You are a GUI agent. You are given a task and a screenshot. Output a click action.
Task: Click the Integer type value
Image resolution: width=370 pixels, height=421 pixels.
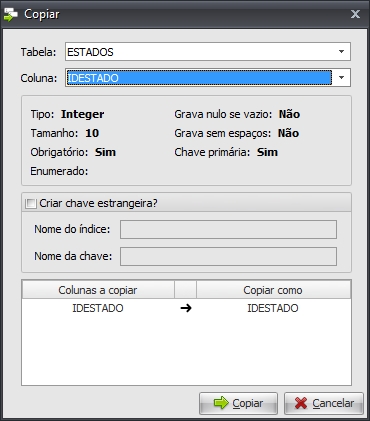click(x=83, y=114)
